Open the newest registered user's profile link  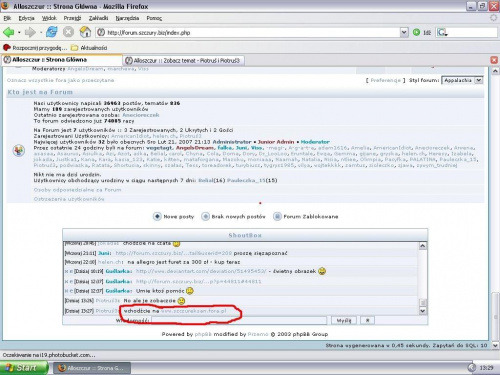pos(141,115)
